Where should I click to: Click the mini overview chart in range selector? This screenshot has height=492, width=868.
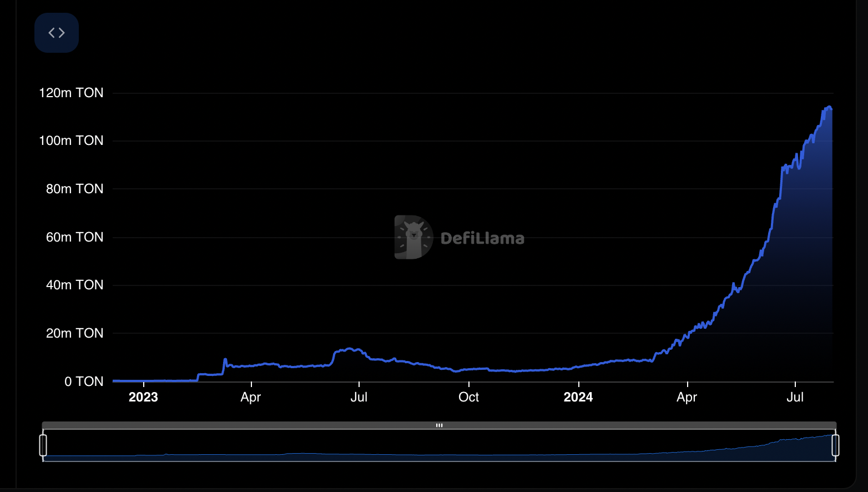pos(439,445)
